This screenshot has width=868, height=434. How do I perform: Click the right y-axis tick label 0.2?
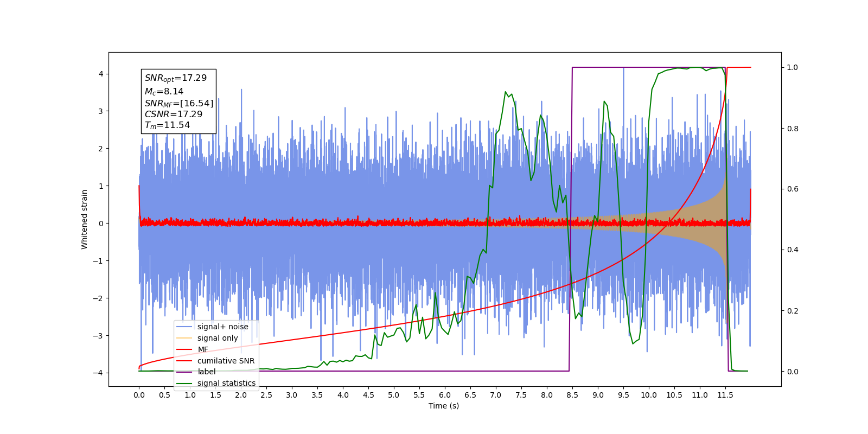tap(793, 311)
